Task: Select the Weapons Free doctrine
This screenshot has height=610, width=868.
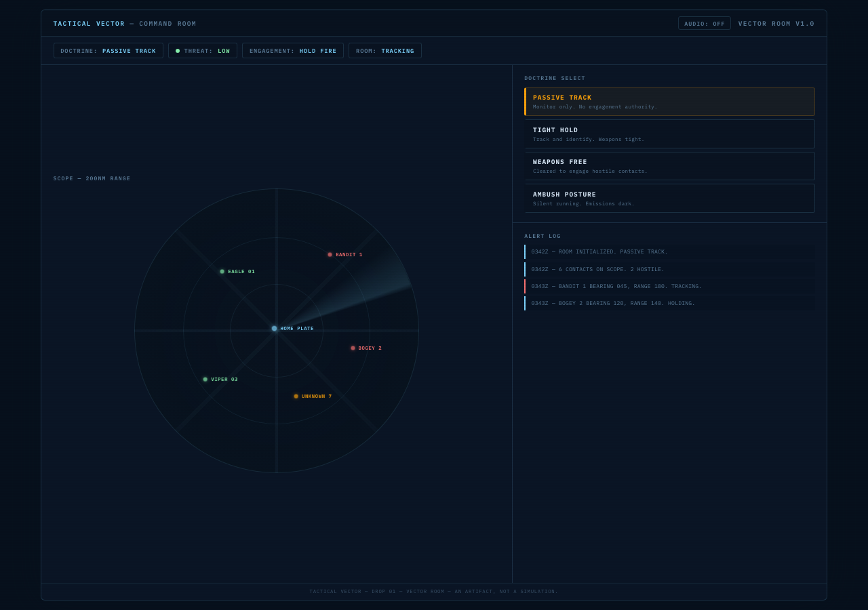Action: tap(669, 166)
